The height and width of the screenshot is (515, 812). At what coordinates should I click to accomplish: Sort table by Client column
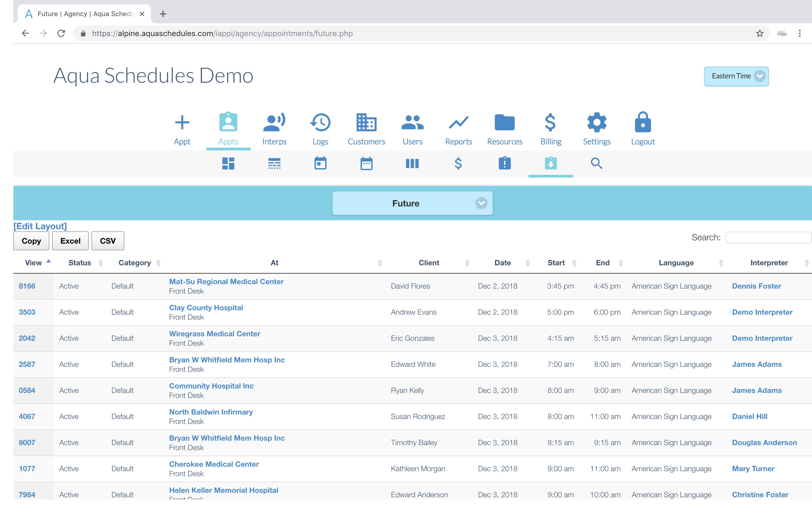click(x=428, y=263)
